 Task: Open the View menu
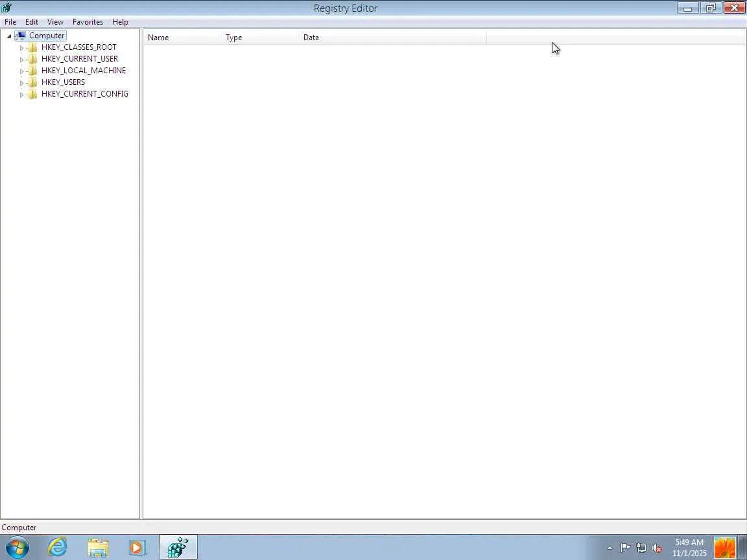click(55, 22)
